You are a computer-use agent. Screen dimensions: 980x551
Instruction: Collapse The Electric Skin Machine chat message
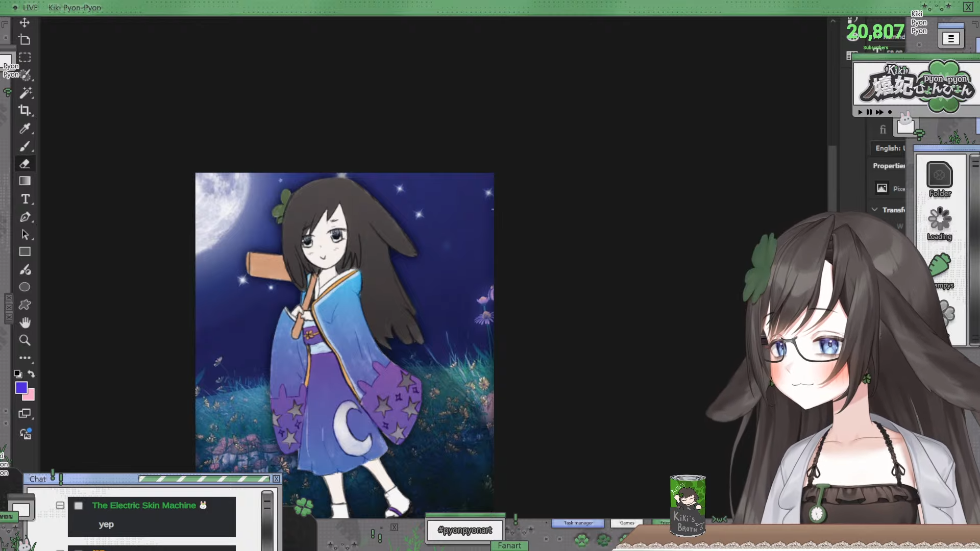(60, 506)
